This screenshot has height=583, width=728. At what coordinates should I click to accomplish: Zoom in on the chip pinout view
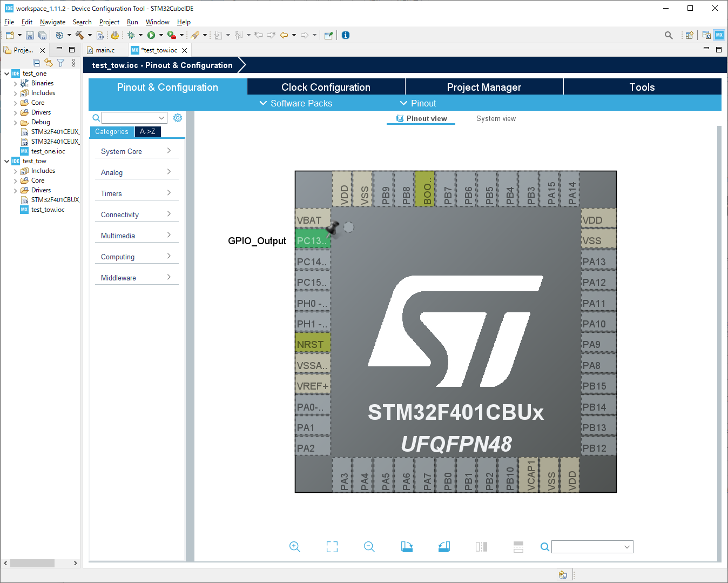pyautogui.click(x=295, y=546)
